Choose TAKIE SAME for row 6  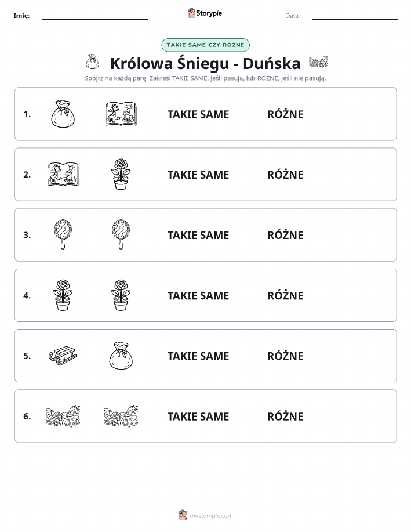point(198,417)
